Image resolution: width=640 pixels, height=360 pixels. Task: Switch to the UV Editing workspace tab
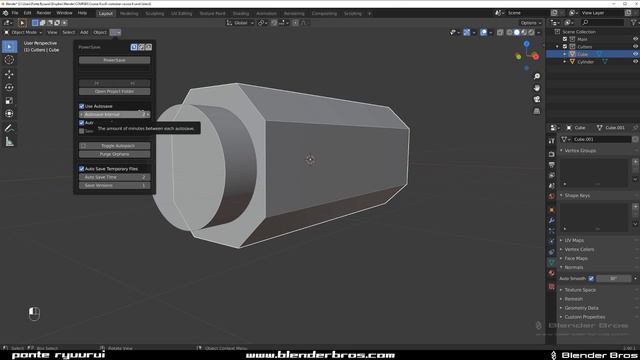[x=182, y=13]
